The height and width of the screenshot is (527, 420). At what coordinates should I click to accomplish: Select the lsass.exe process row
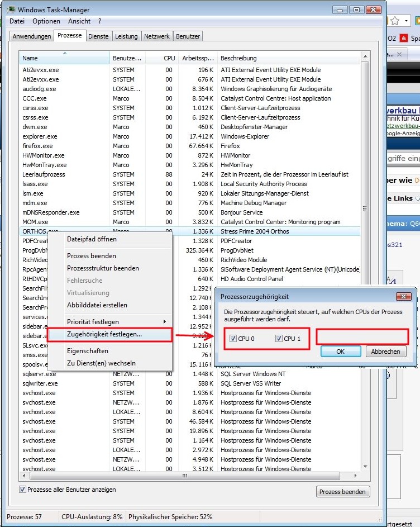point(190,184)
